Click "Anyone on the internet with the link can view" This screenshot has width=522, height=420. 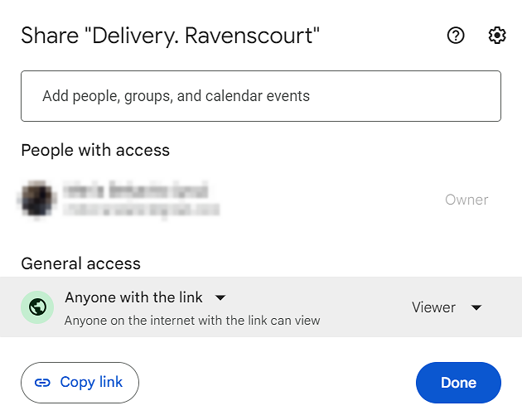192,321
